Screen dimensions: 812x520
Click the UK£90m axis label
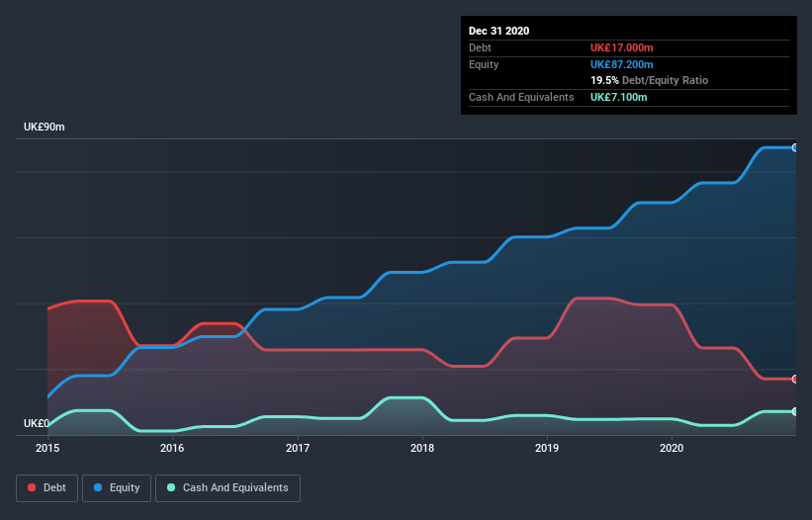(45, 127)
